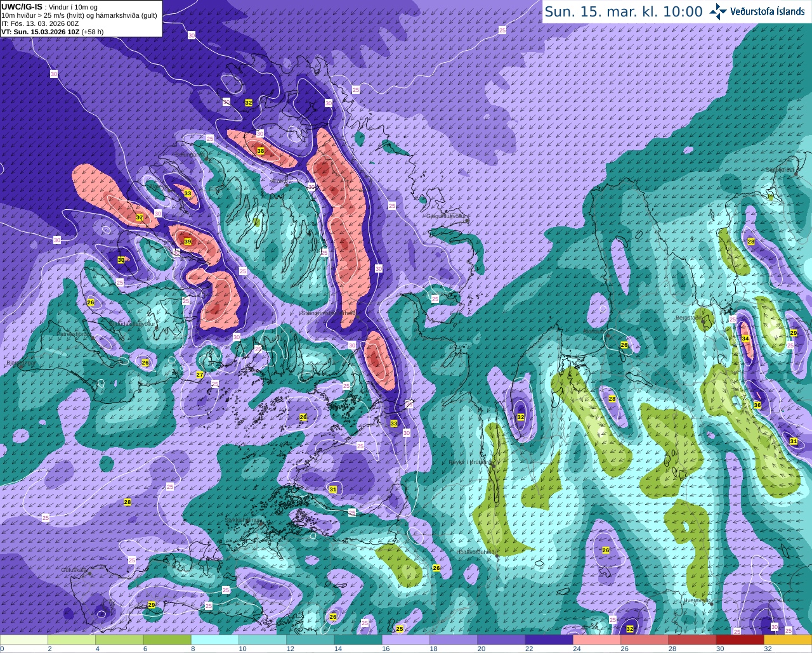Click the Blönduós station label

(x=596, y=332)
